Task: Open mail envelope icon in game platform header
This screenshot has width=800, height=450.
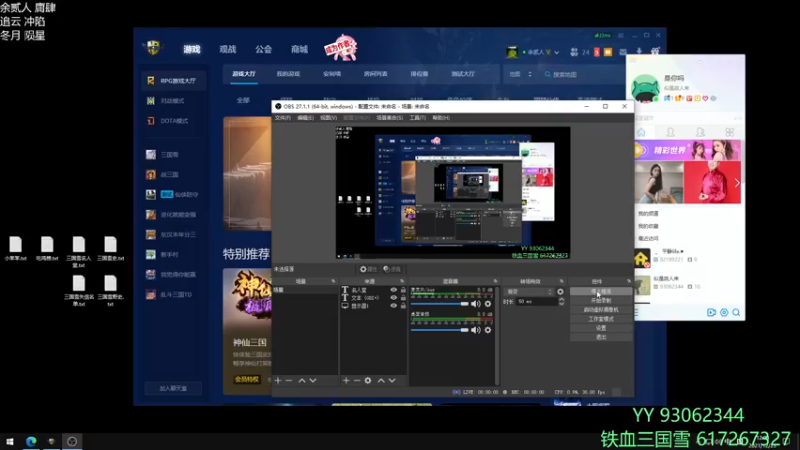Action: click(x=623, y=52)
